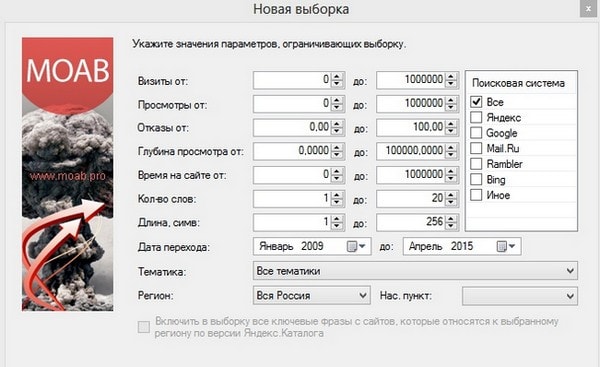Uncheck the Все search engine checkbox
Image resolution: width=600 pixels, height=367 pixels.
coord(476,102)
